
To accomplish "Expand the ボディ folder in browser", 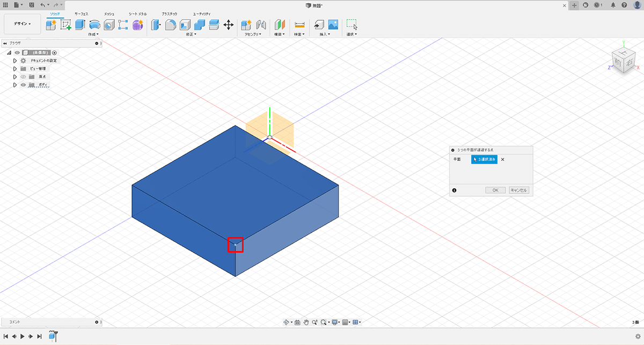I will [15, 85].
